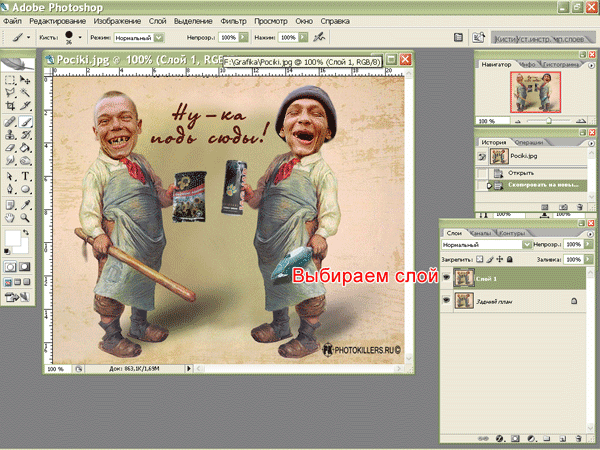Select the Slice tool

pos(25,106)
